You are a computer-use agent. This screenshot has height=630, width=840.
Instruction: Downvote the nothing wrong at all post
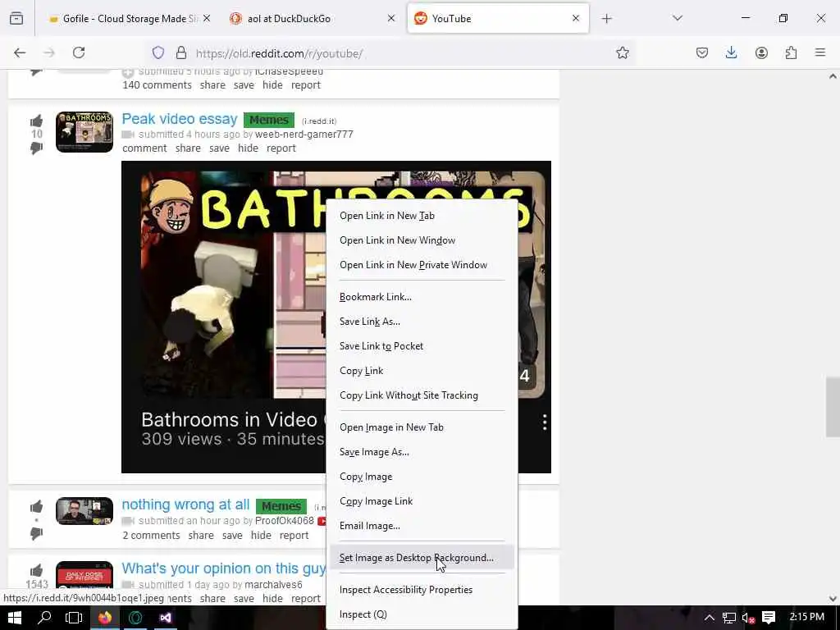tap(36, 533)
